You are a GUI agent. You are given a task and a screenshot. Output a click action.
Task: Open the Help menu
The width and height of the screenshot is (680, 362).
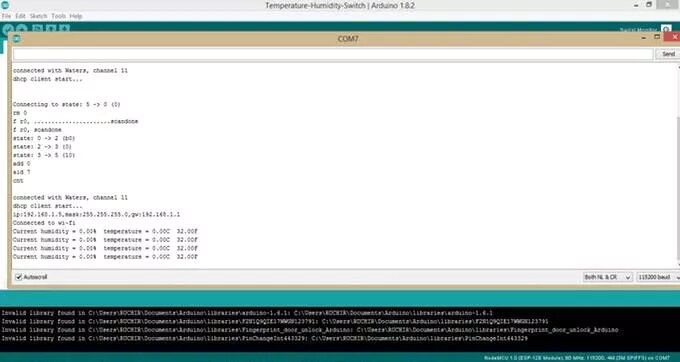[x=76, y=16]
